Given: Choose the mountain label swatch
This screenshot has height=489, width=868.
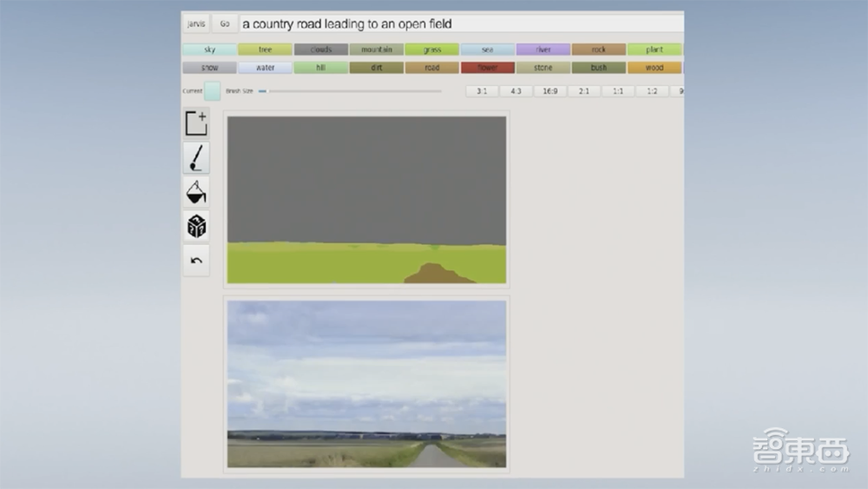Looking at the screenshot, I should [x=376, y=50].
